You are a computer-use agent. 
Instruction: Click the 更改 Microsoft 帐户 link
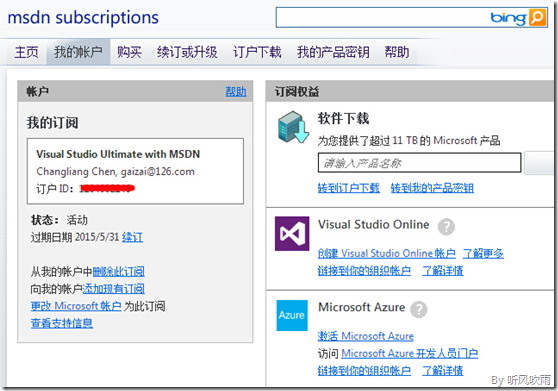tap(76, 306)
